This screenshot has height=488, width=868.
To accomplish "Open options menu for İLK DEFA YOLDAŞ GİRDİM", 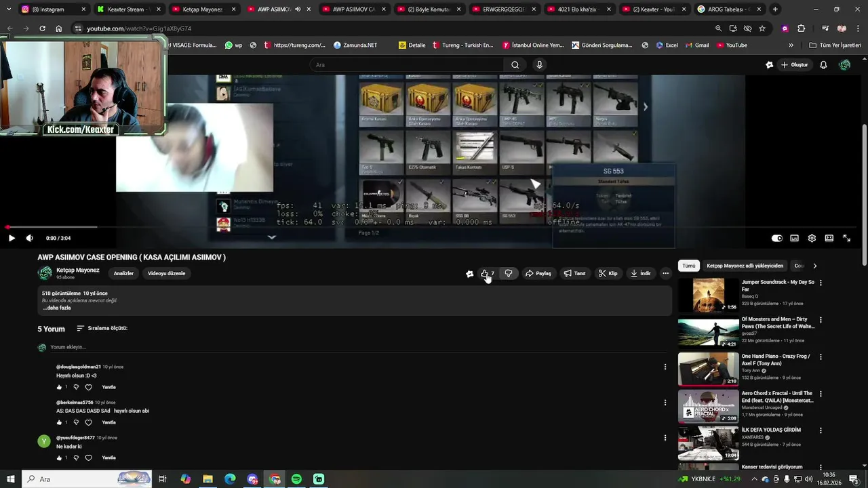I will [x=821, y=430].
